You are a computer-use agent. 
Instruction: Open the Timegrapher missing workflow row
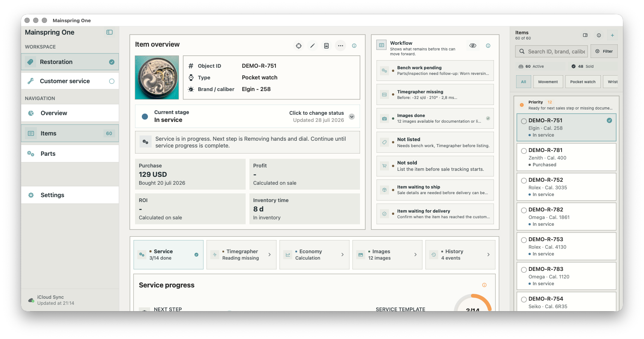click(x=435, y=94)
